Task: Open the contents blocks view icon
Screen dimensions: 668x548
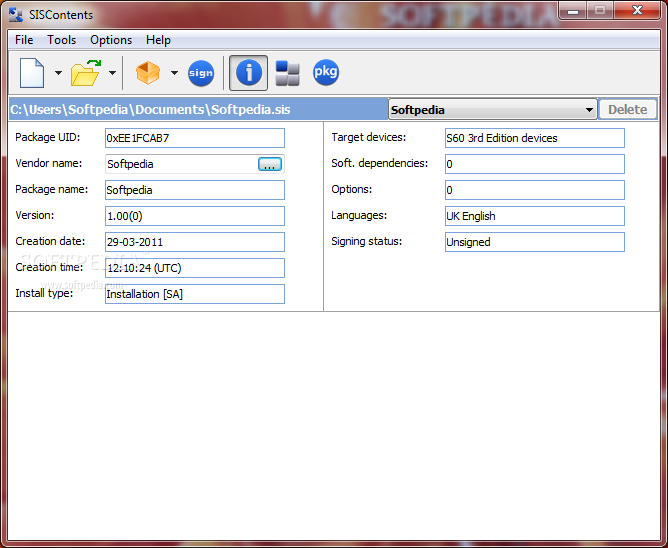Action: [x=288, y=73]
